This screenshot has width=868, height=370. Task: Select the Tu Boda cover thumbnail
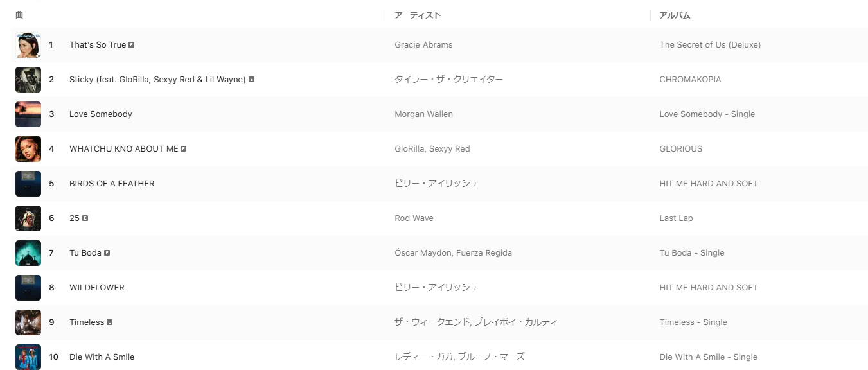pyautogui.click(x=28, y=253)
